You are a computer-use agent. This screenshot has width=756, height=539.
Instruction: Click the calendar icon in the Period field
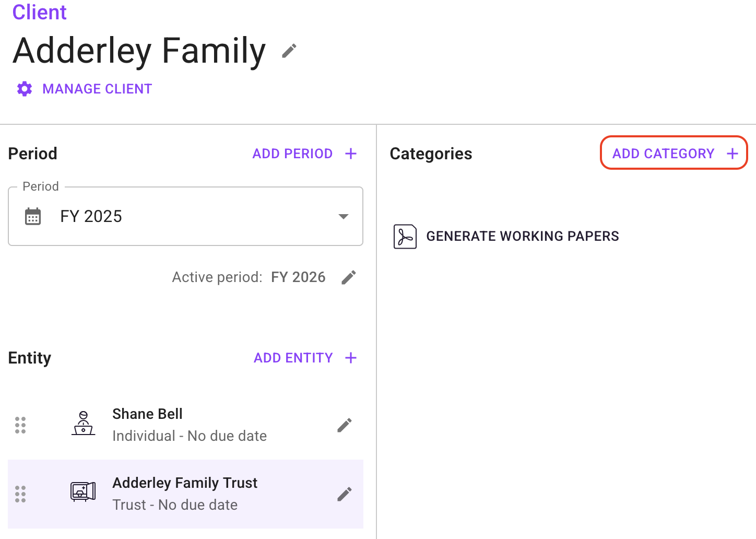pos(33,216)
